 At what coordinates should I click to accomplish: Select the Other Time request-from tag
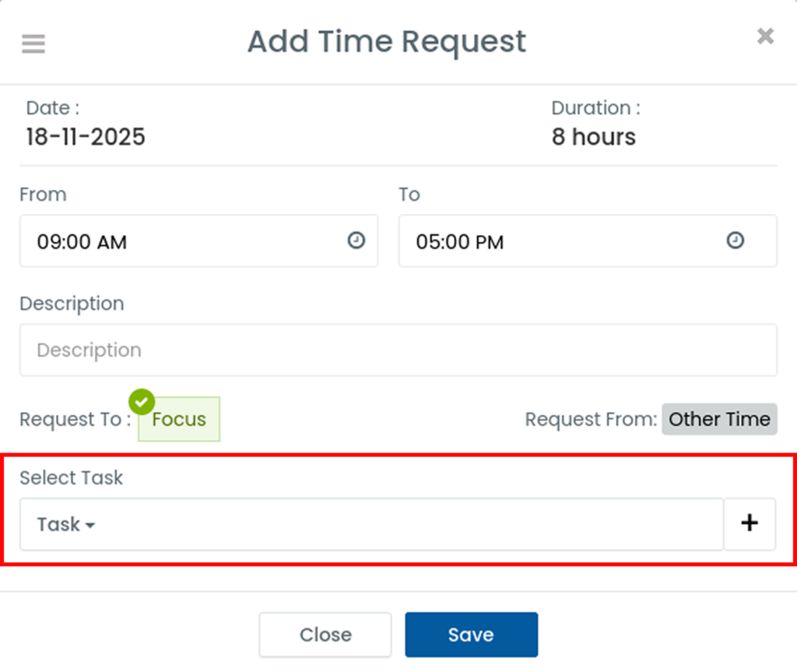coord(719,419)
